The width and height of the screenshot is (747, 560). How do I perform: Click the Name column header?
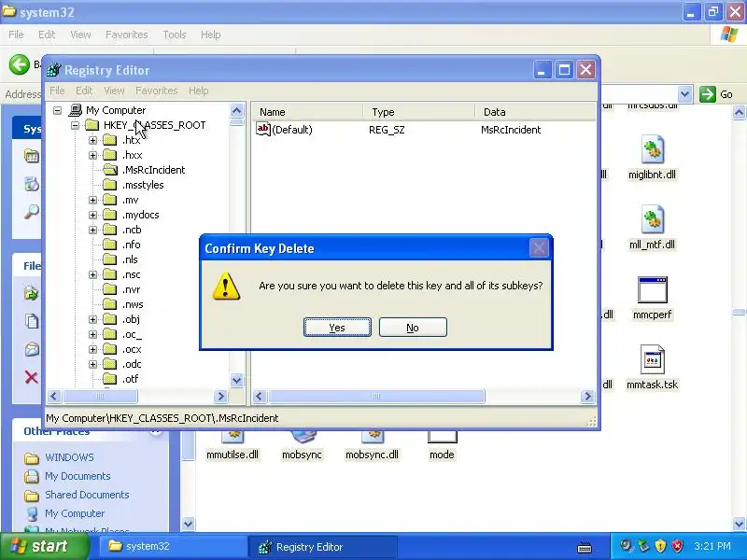pos(308,112)
